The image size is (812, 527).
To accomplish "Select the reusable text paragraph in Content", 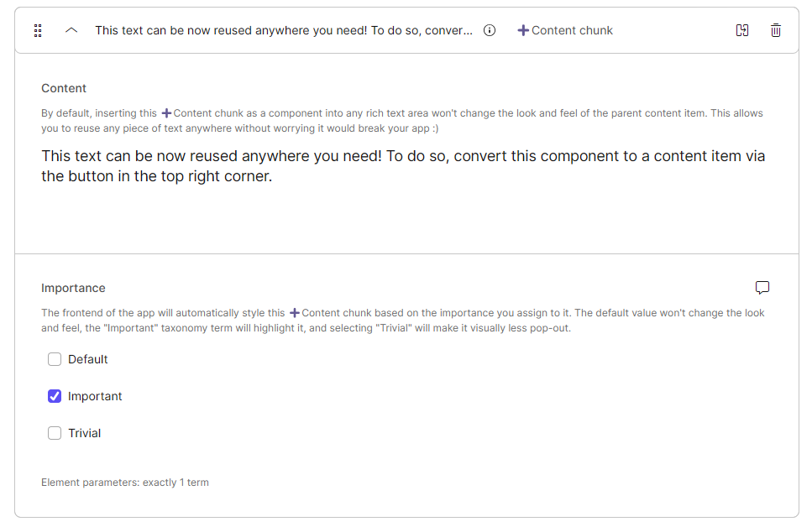I will click(403, 165).
